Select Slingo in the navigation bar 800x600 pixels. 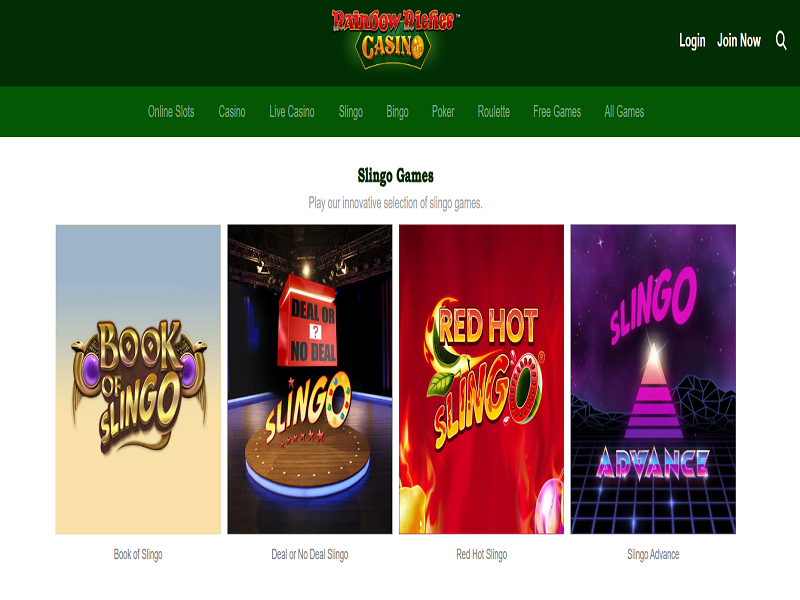click(351, 112)
